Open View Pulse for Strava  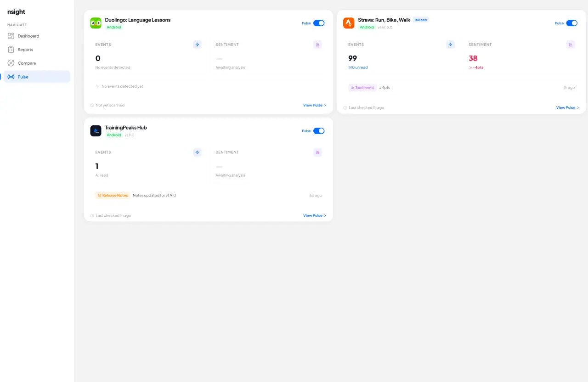coord(568,107)
